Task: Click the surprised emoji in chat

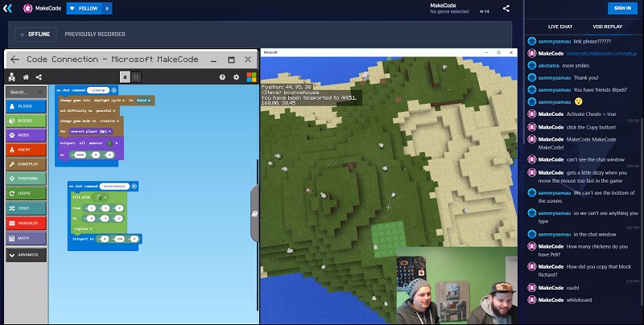Action: 578,102
